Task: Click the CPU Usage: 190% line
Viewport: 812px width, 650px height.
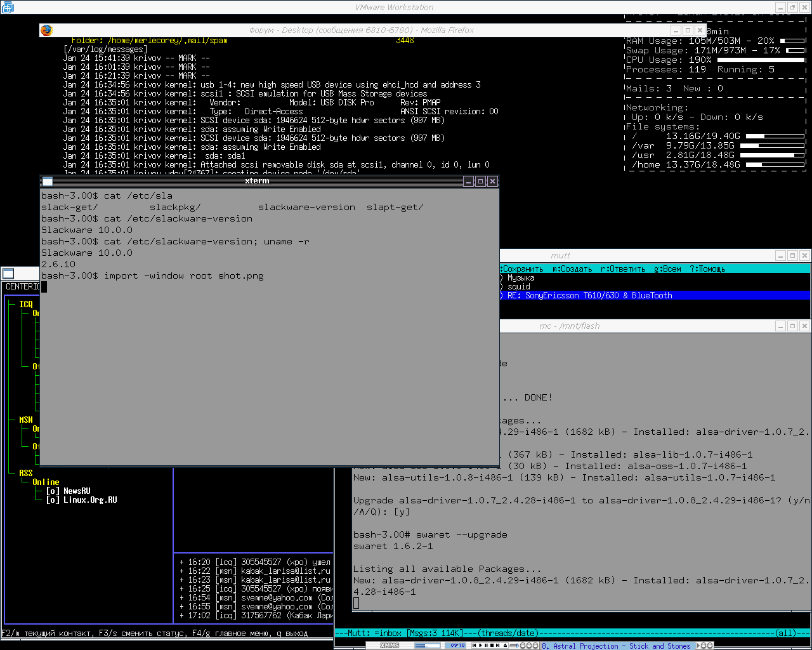Action: point(715,60)
